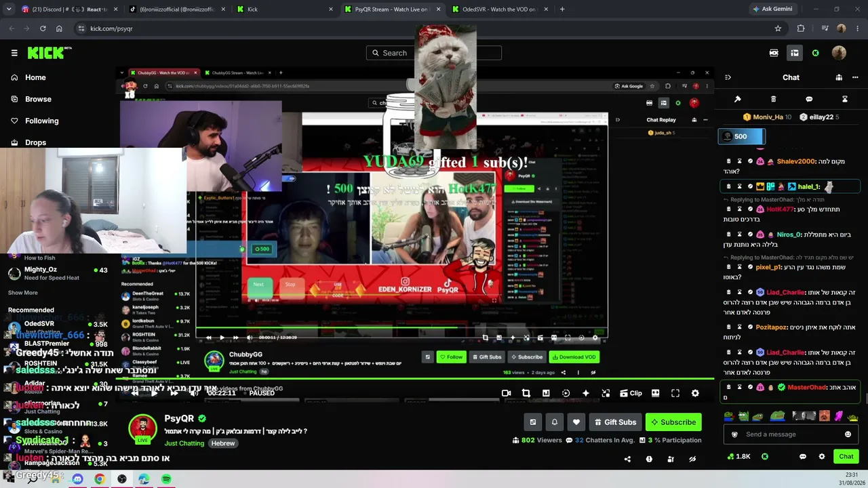Focus the Send a message field

pos(790,434)
